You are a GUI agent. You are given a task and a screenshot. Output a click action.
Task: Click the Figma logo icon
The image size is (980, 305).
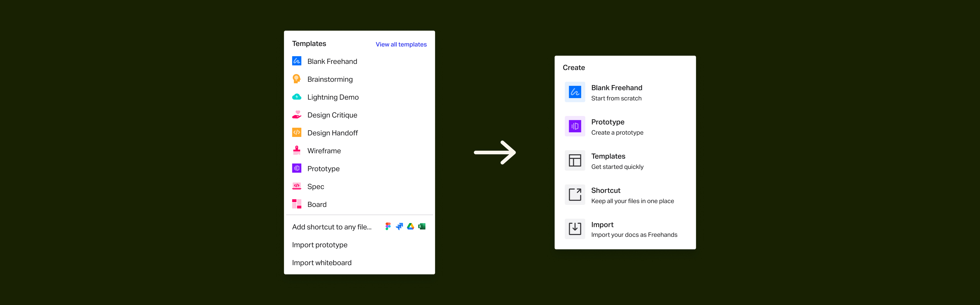pyautogui.click(x=388, y=227)
